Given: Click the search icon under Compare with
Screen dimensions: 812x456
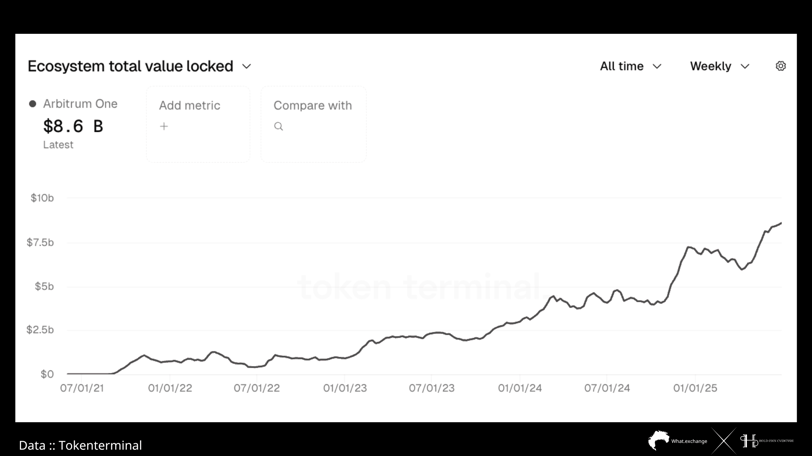Looking at the screenshot, I should 279,126.
